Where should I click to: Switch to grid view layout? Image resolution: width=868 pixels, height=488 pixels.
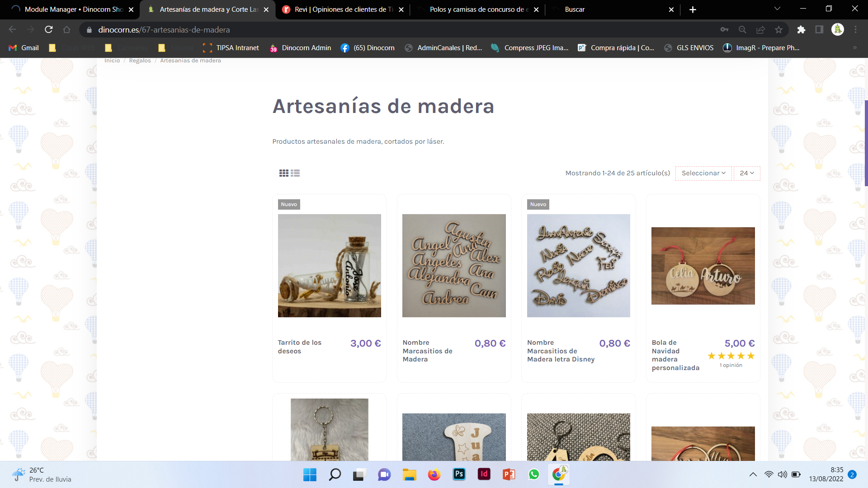pos(283,173)
